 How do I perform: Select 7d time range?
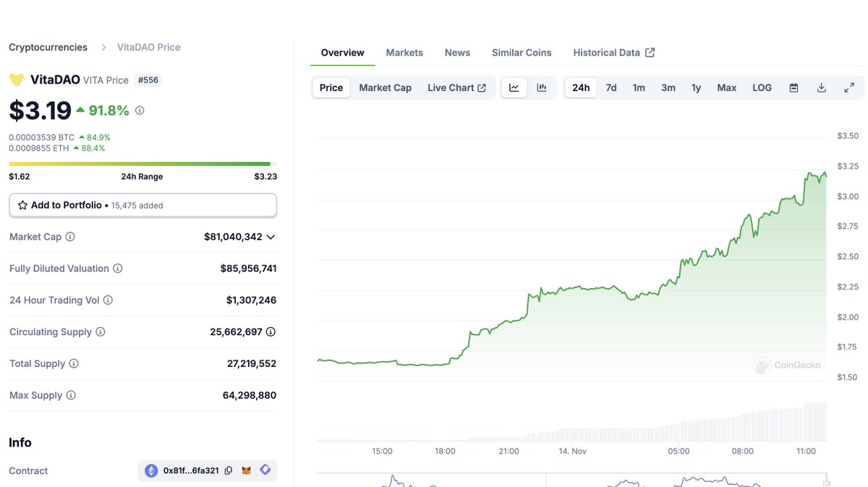(x=611, y=88)
